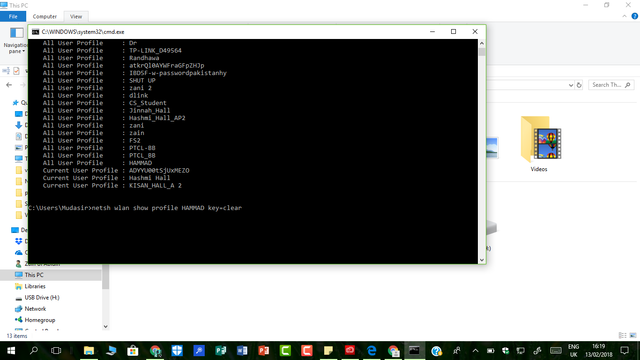Switch Explorer to details view
640x360 pixels.
(x=622, y=336)
